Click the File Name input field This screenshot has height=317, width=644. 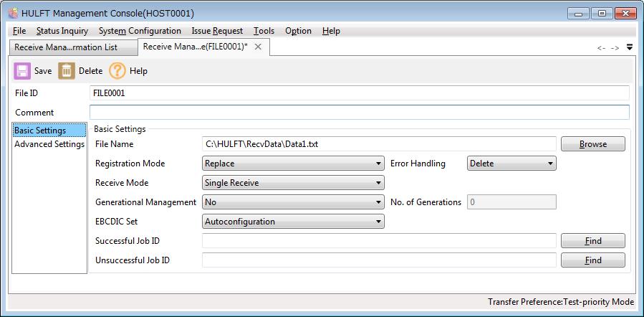[379, 144]
